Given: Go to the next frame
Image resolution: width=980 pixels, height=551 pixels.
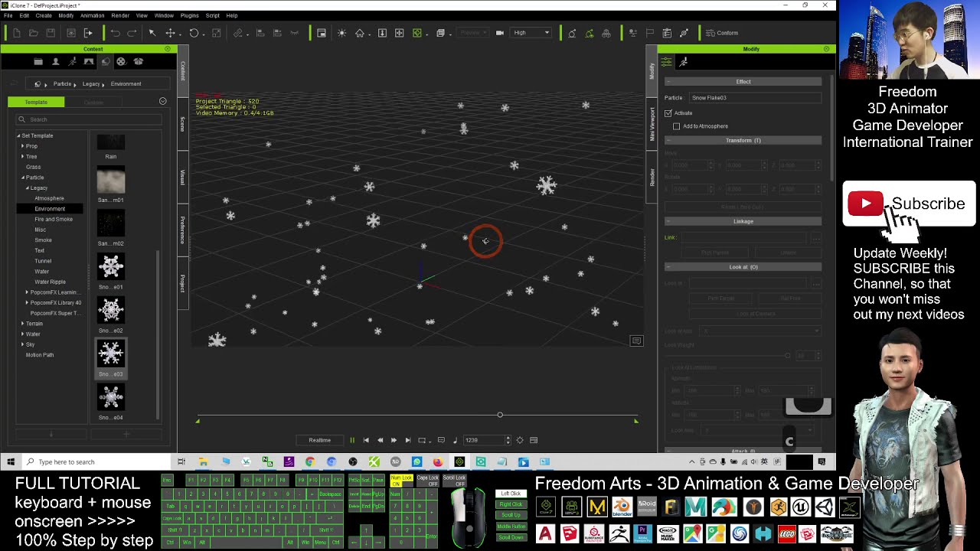Looking at the screenshot, I should click(x=394, y=440).
